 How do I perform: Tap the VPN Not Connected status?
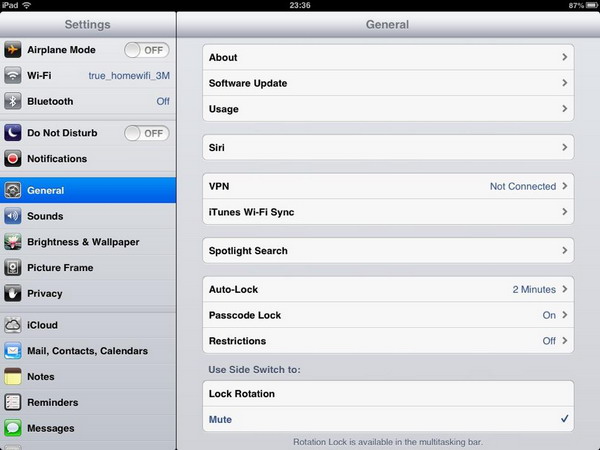(523, 186)
